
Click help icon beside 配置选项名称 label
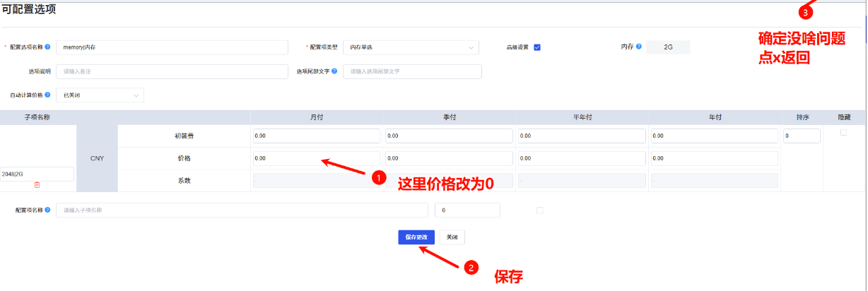(47, 47)
